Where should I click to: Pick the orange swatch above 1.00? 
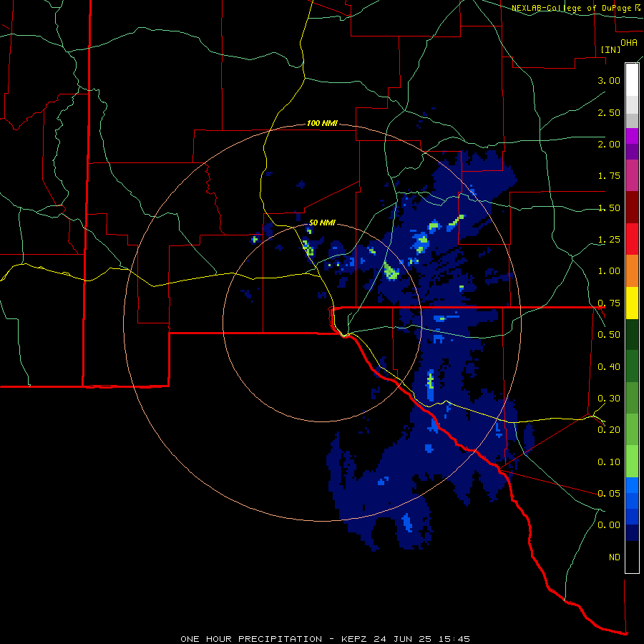pyautogui.click(x=632, y=271)
